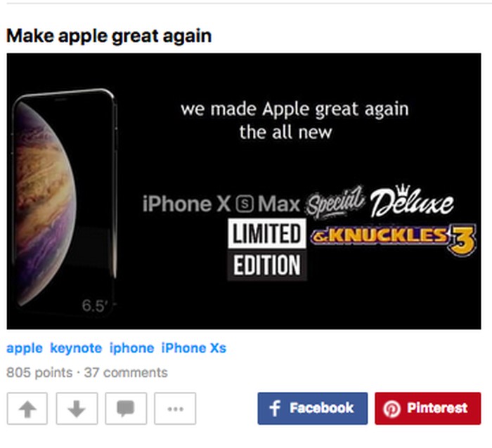Click the & Knuckles 3 logo in the image
This screenshot has height=448, width=492.
tap(394, 238)
